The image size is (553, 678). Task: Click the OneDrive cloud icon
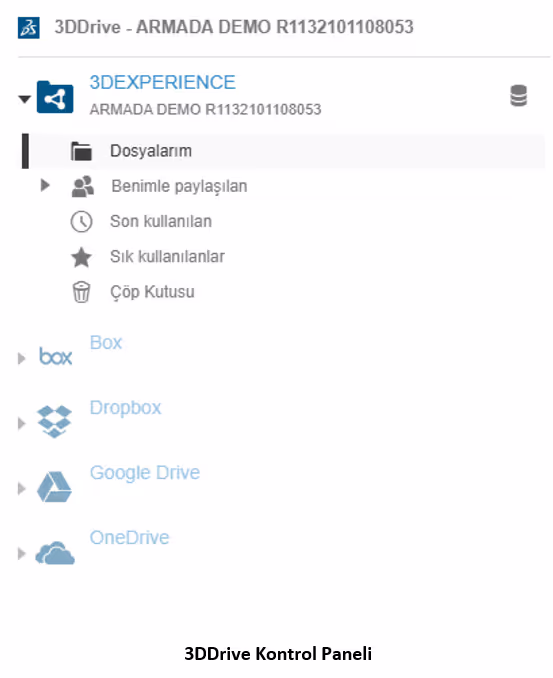tap(55, 553)
